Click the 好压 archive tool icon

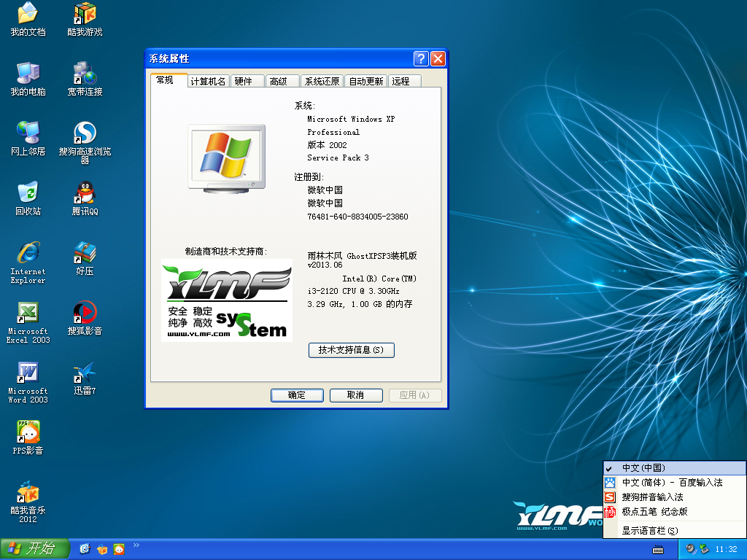[85, 258]
